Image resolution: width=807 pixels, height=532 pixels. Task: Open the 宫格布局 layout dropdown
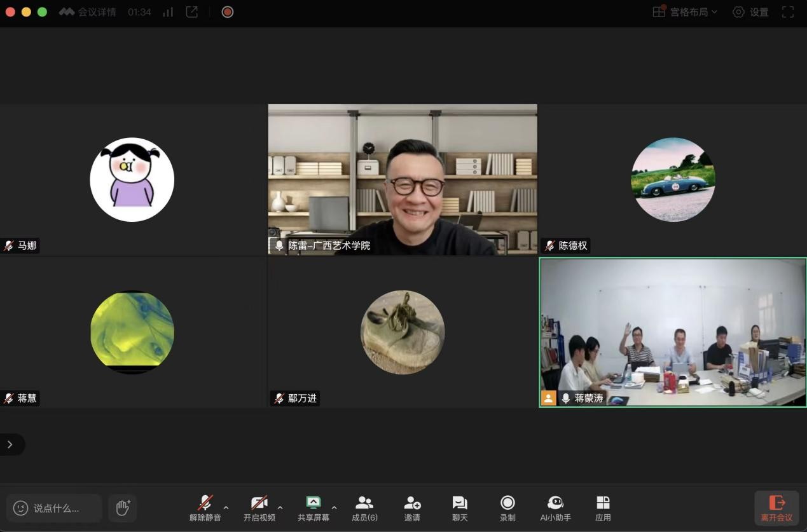[685, 12]
